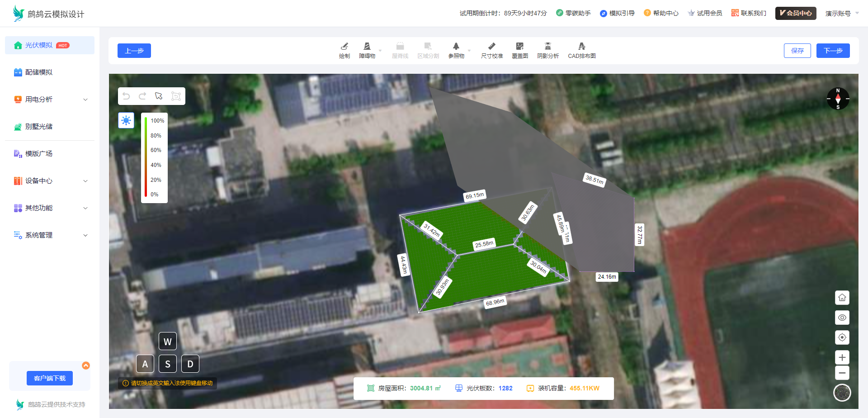
Task: Click the 24.16m measurement label
Action: (607, 277)
